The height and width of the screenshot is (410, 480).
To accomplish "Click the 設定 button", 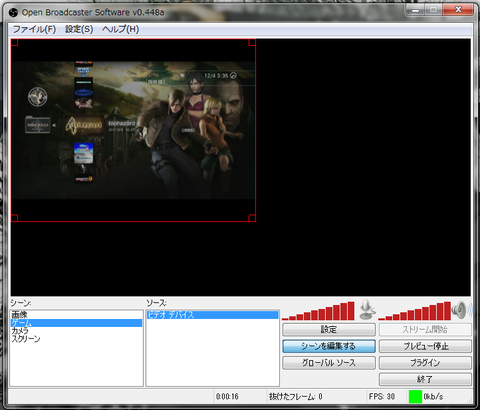I will point(329,329).
